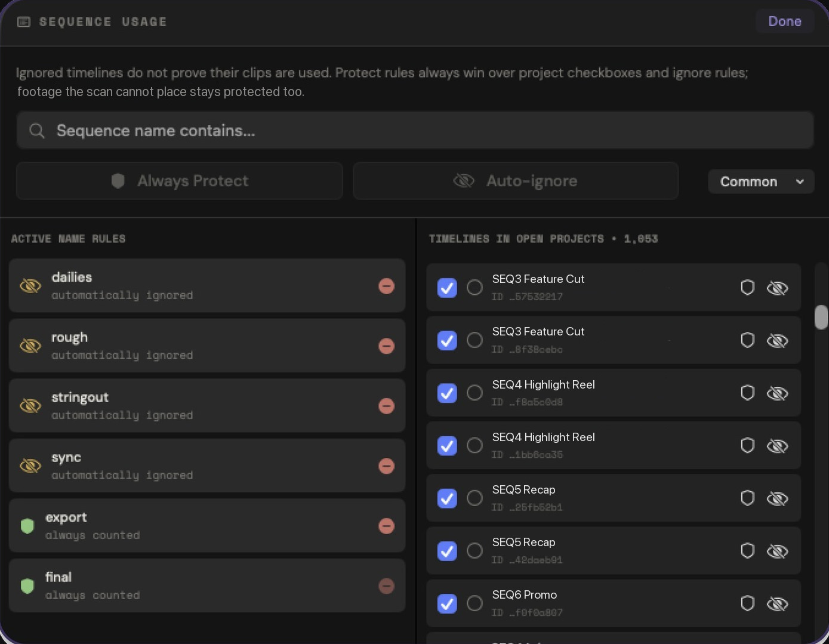Remove the 'sync' ignore rule
This screenshot has width=829, height=644.
tap(386, 466)
